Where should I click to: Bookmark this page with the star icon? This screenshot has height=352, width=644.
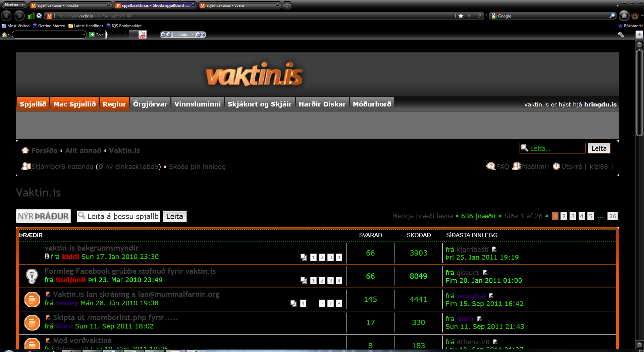[461, 16]
